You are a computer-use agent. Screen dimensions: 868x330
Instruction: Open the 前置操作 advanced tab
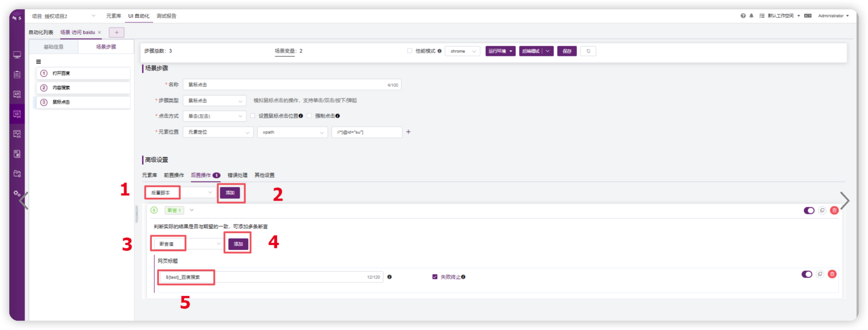point(174,175)
